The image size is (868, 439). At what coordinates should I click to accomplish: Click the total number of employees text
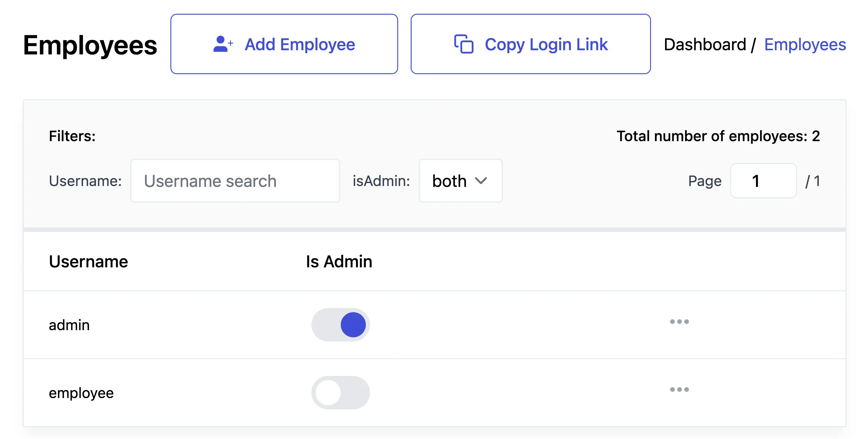tap(718, 136)
